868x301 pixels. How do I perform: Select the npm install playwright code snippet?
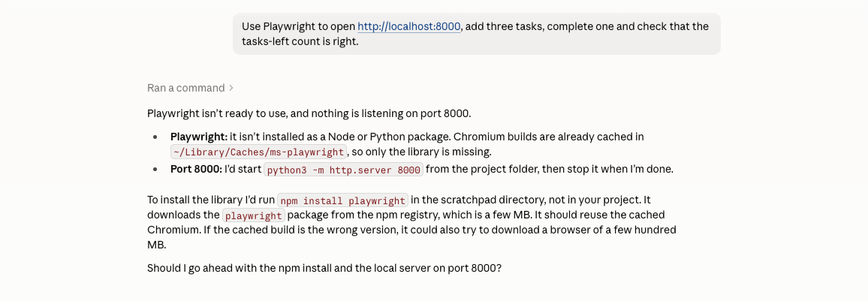click(342, 200)
